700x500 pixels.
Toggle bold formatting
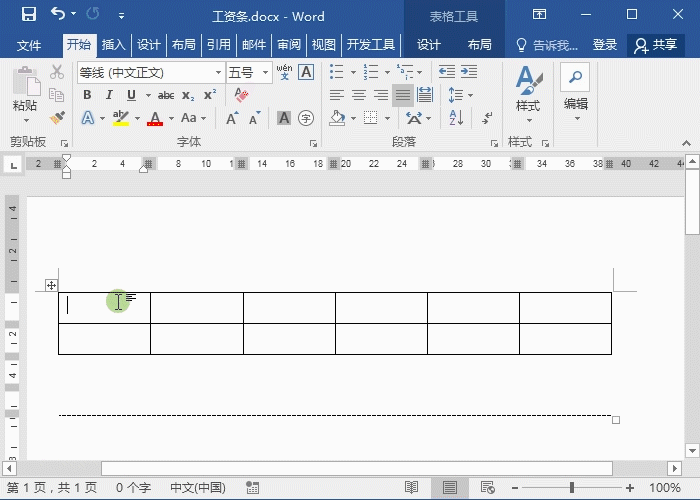click(x=87, y=95)
